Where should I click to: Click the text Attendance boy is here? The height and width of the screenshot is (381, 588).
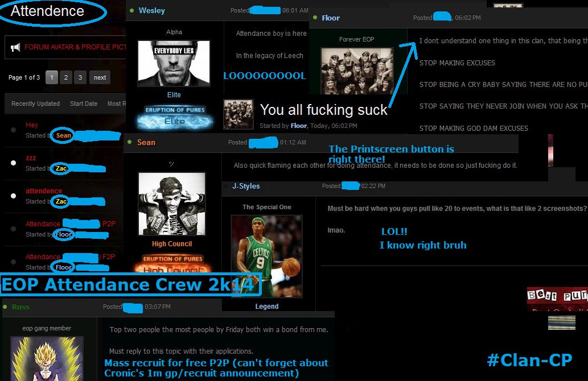(x=271, y=34)
